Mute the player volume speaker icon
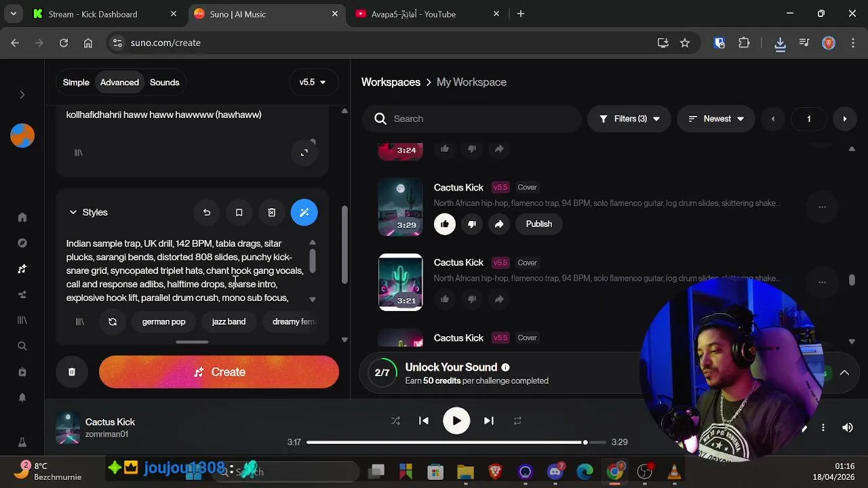Viewport: 868px width, 488px height. tap(848, 428)
